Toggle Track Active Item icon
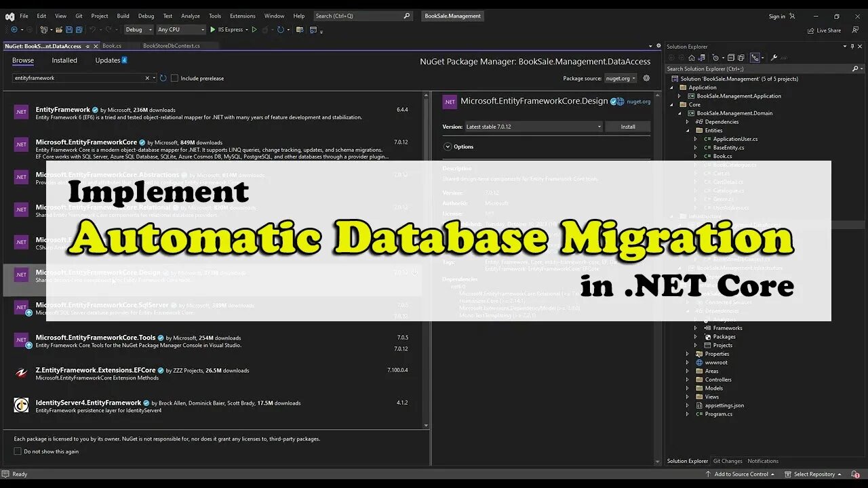Screen dimensions: 868x488 tap(755, 58)
